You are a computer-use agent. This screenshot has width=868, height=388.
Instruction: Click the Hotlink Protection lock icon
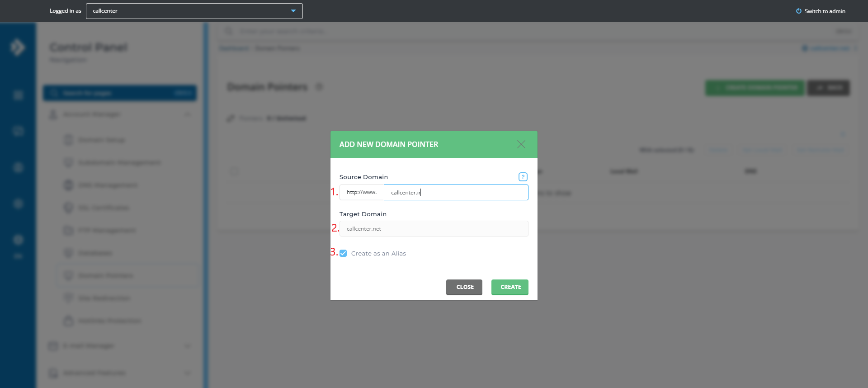click(68, 321)
